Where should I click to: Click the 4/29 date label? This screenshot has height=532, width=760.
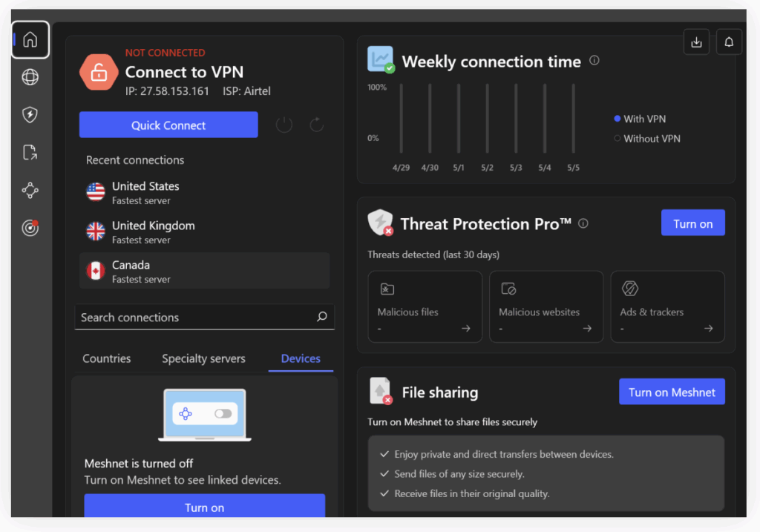click(x=401, y=168)
